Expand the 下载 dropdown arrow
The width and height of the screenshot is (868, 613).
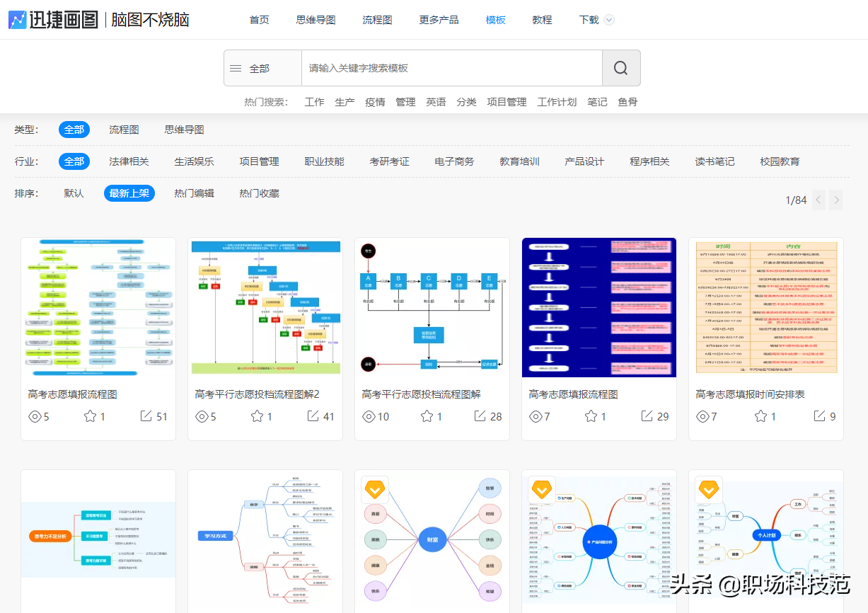609,20
